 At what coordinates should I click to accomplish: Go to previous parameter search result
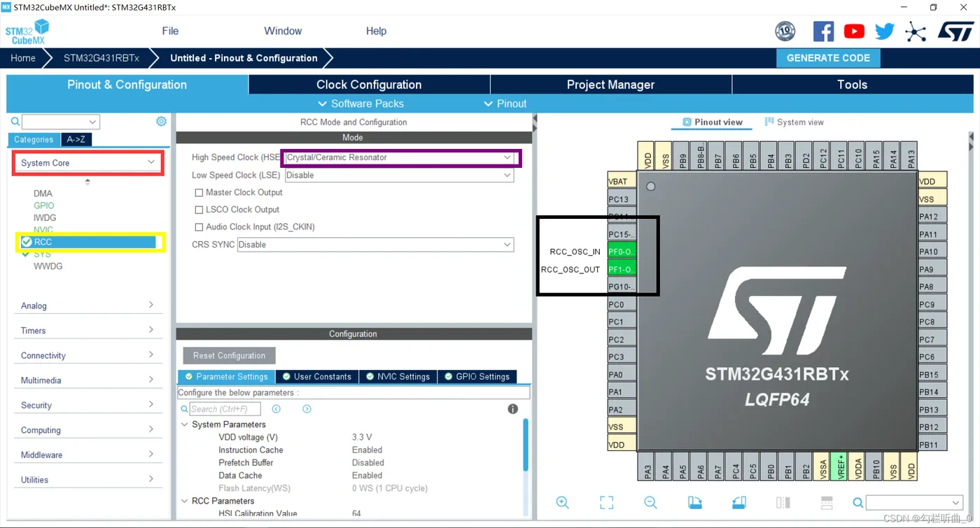click(x=276, y=409)
